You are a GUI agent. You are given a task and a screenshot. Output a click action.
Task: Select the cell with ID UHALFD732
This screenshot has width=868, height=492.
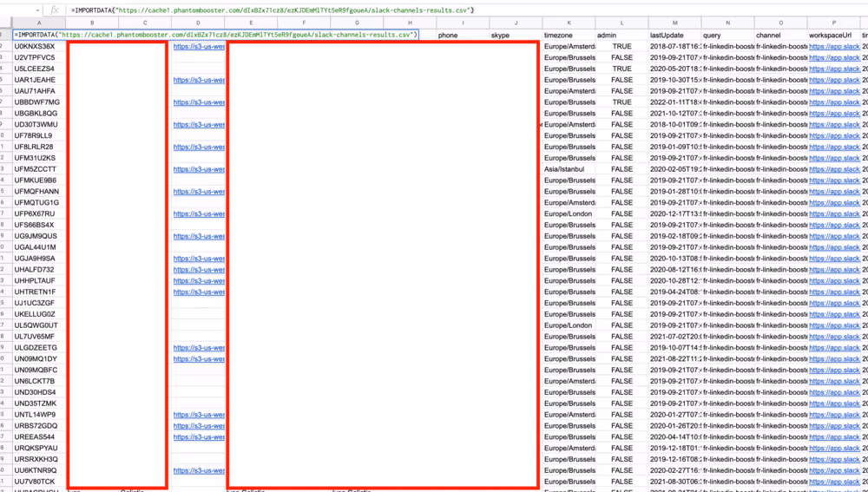pos(39,270)
